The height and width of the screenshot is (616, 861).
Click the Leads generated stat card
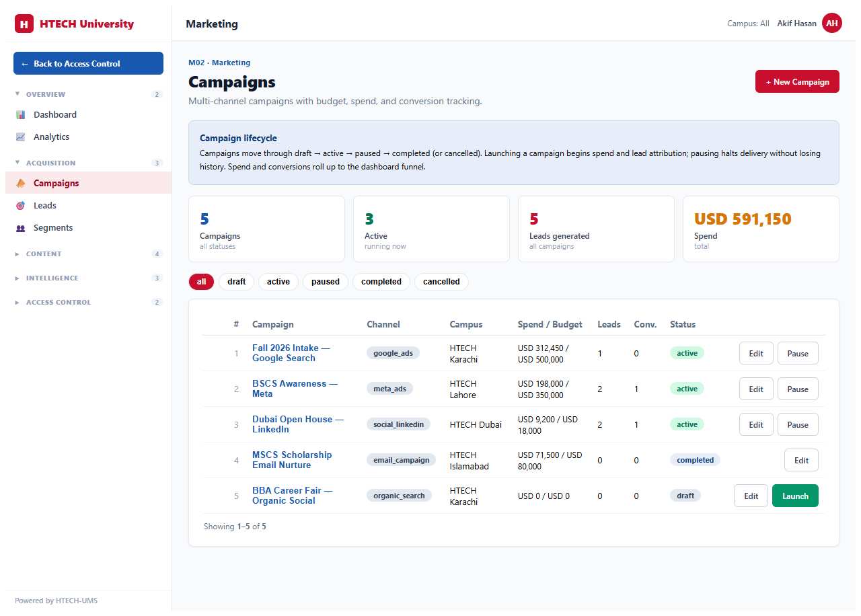[596, 229]
